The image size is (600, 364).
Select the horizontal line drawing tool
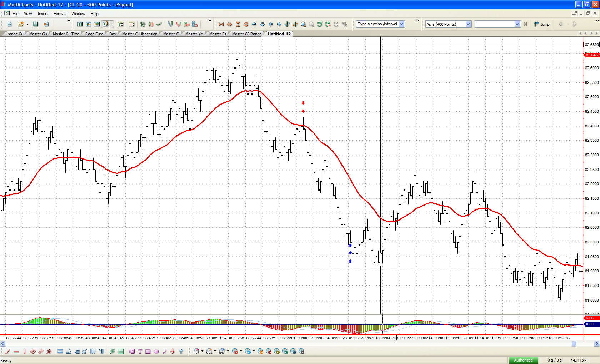click(x=16, y=352)
